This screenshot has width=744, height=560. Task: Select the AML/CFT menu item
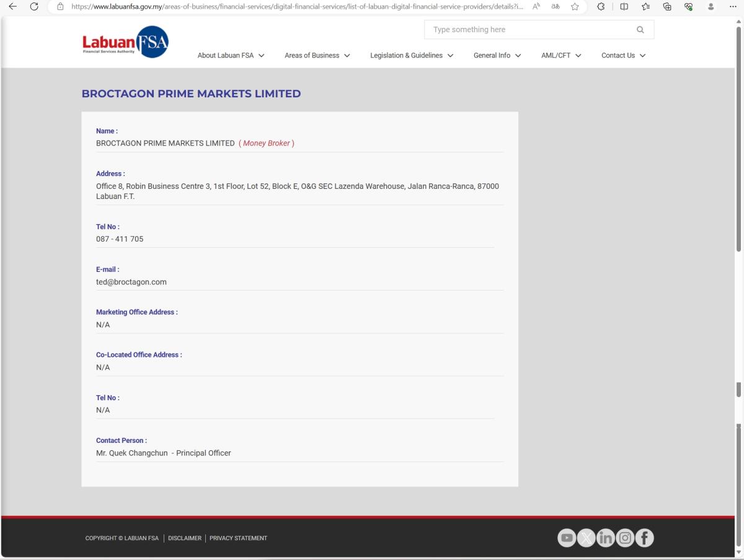[560, 56]
